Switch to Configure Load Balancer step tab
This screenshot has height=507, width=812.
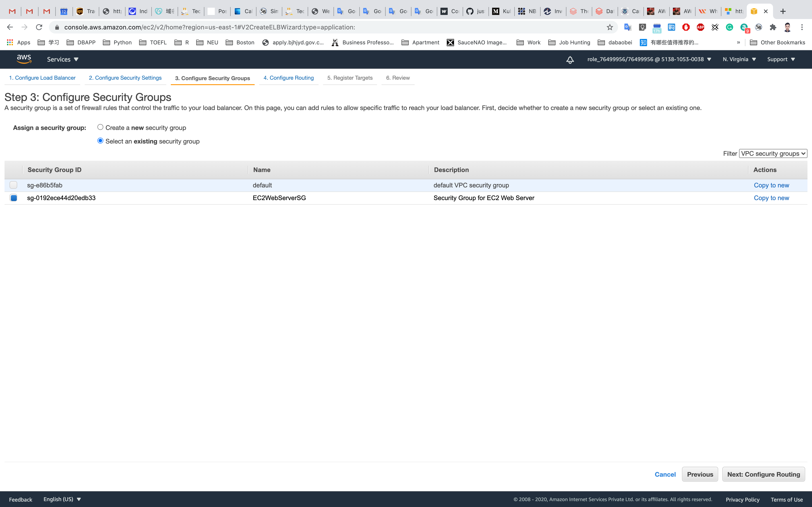(42, 78)
